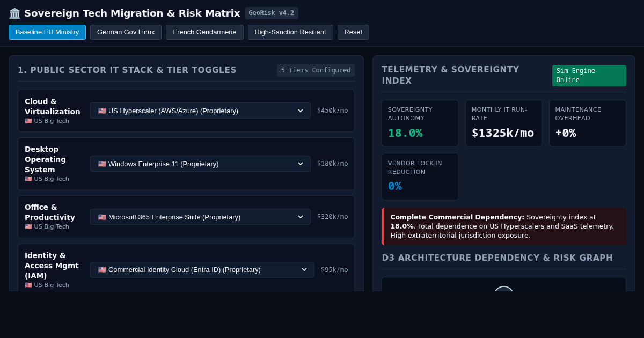Open Identity & Access Mgmt dropdown
The image size is (644, 338).
[x=202, y=270]
